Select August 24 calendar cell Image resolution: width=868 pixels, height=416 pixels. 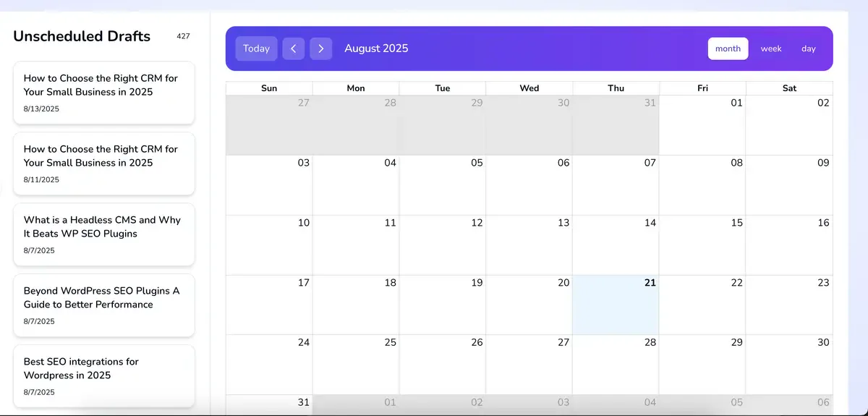click(269, 365)
